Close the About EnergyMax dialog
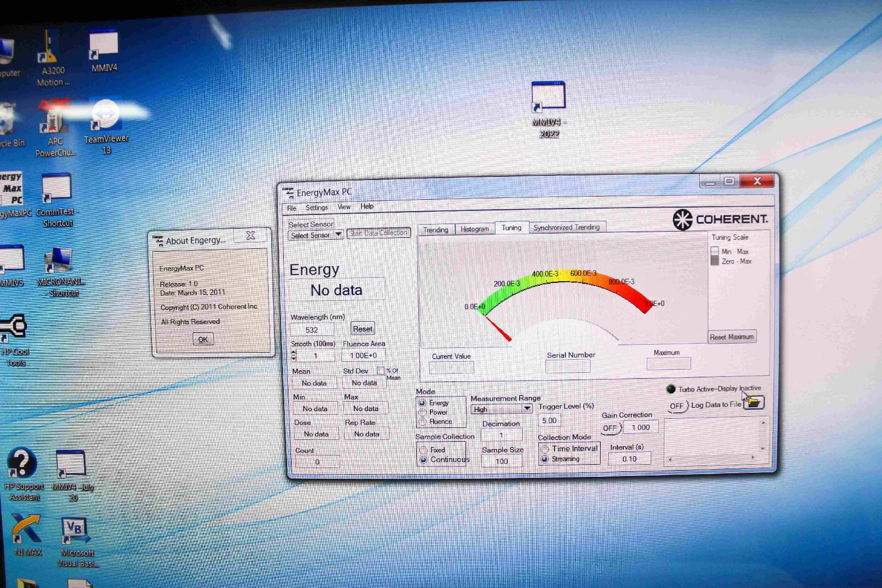The image size is (882, 588). (x=250, y=235)
